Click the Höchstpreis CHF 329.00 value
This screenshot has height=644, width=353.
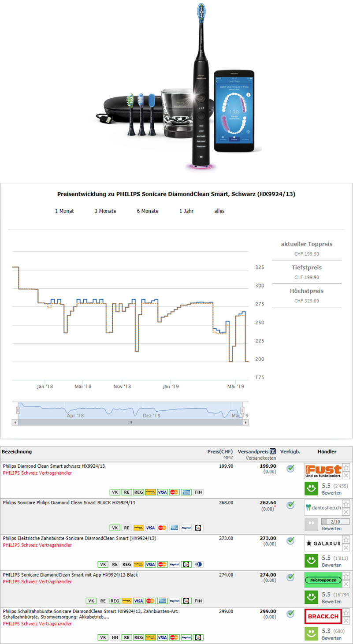click(x=307, y=301)
